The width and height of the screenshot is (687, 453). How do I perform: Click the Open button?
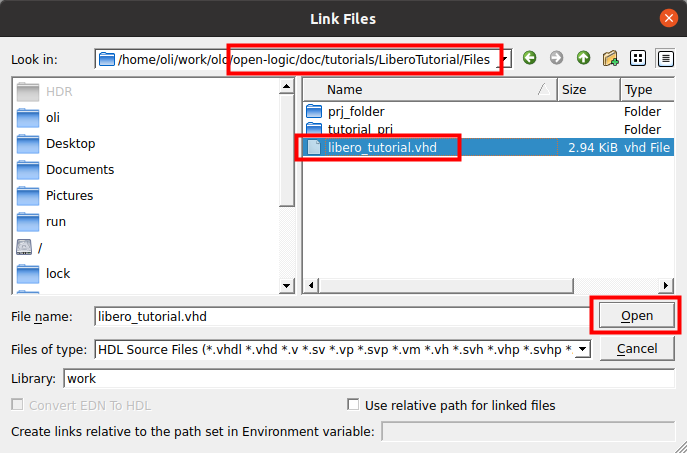pyautogui.click(x=637, y=315)
